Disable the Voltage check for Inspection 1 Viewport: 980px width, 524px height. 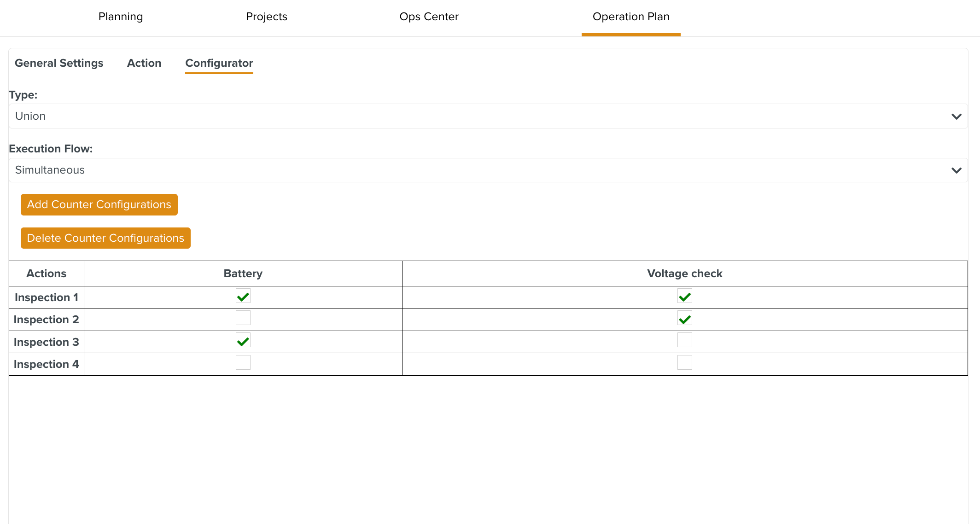click(684, 296)
